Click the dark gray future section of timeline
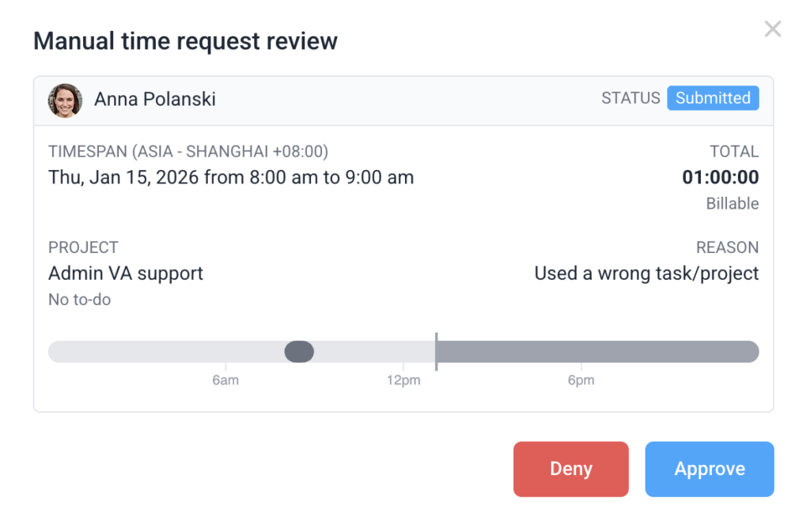The height and width of the screenshot is (532, 810). [x=597, y=352]
